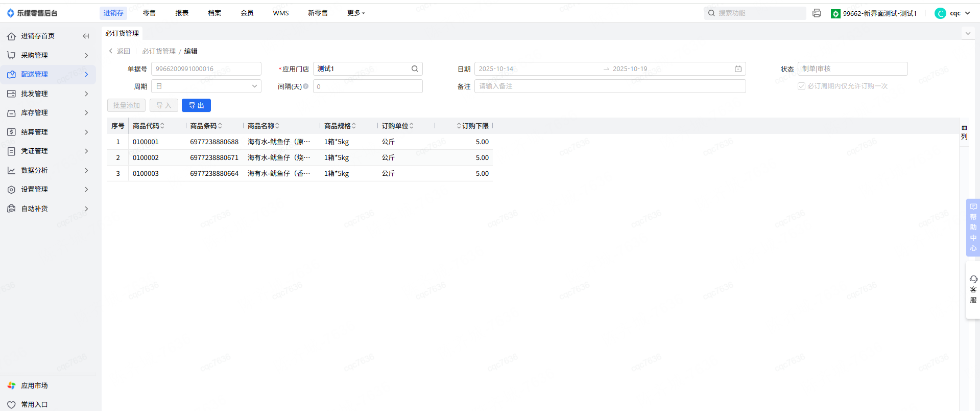
Task: Click the sidebar collapse arrow icon
Action: pos(86,36)
